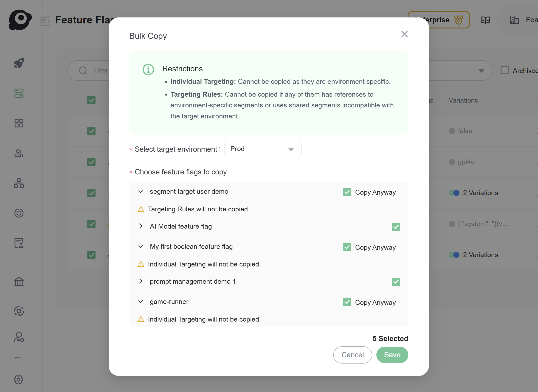The image size is (538, 392).
Task: Open the filter dropdown arrow beside Archived
Action: tap(481, 71)
